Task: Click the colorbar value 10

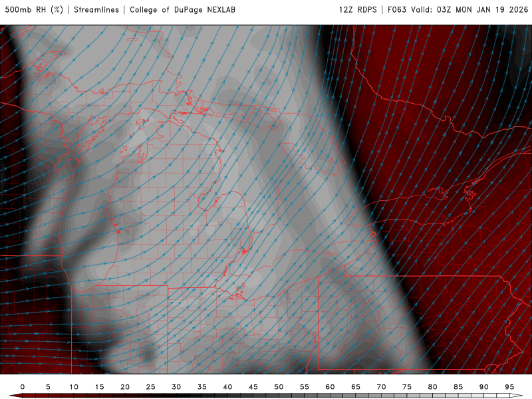Action: pyautogui.click(x=74, y=387)
